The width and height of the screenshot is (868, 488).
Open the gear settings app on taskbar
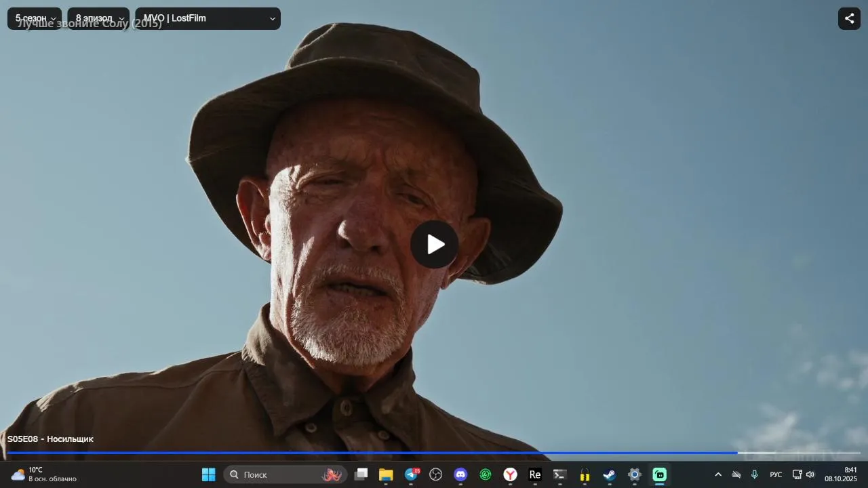(635, 474)
